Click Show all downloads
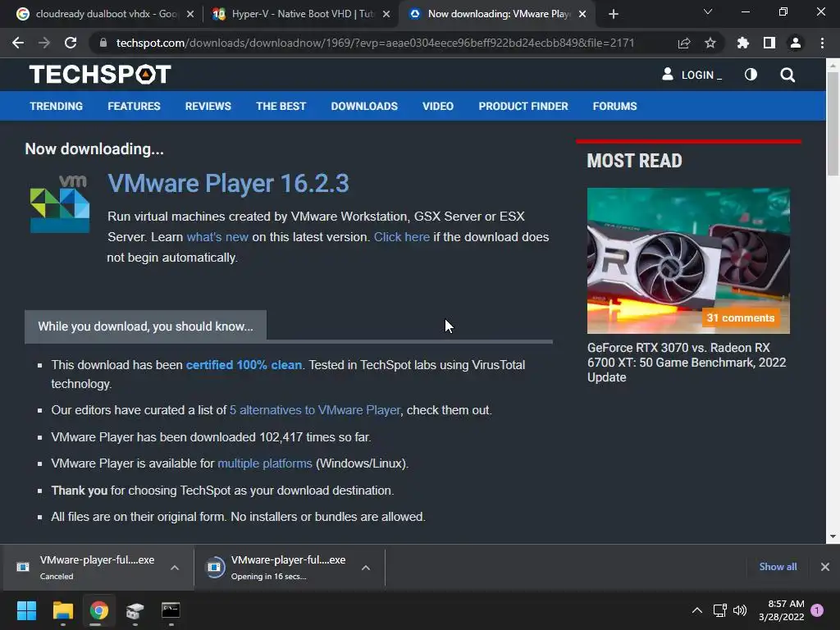This screenshot has width=840, height=630. (x=778, y=567)
